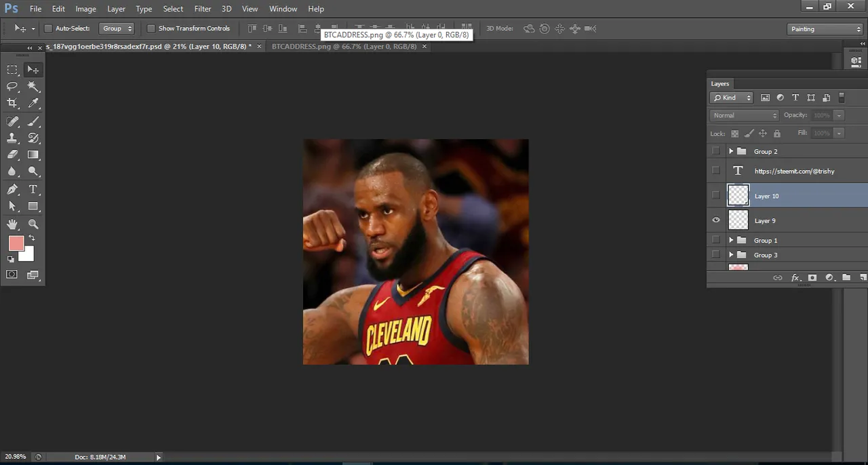
Task: Open the Painting workspace dropdown
Action: click(825, 29)
